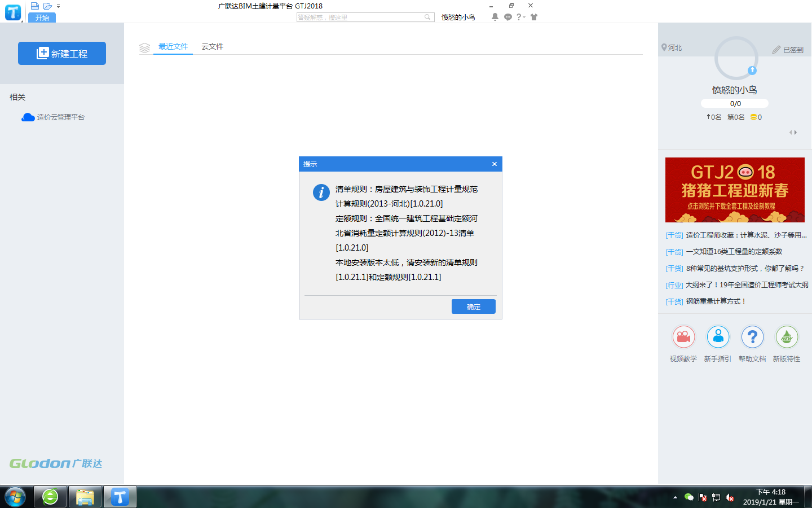This screenshot has height=508, width=812.
Task: Click the WeChat tray icon
Action: [689, 497]
